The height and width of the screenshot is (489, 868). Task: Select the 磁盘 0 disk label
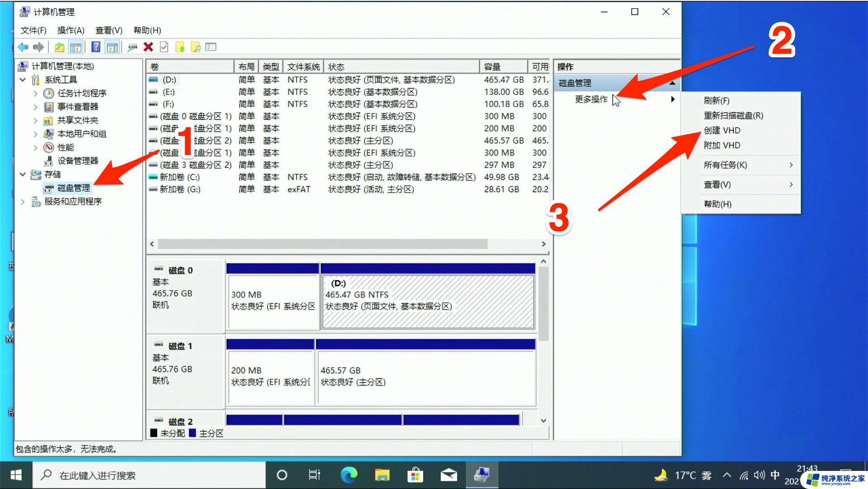(x=180, y=270)
